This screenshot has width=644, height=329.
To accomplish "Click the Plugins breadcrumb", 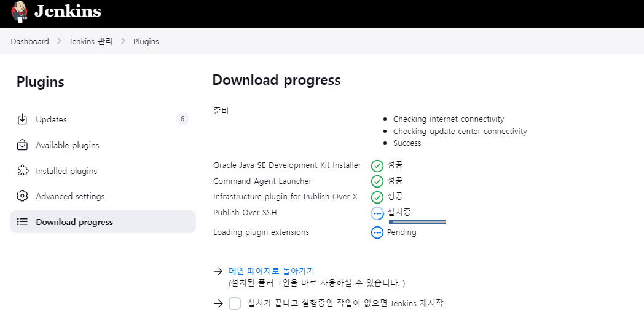I will (x=146, y=42).
